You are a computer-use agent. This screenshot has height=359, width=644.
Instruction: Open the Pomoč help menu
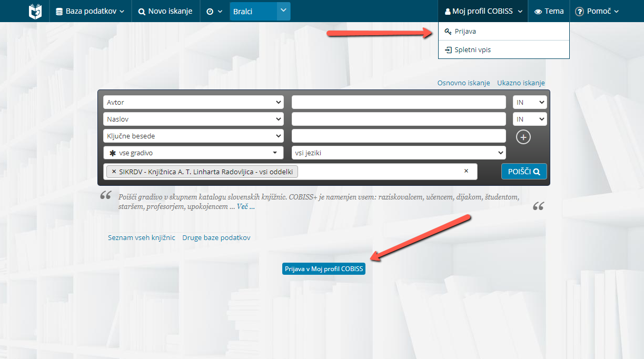pos(597,11)
